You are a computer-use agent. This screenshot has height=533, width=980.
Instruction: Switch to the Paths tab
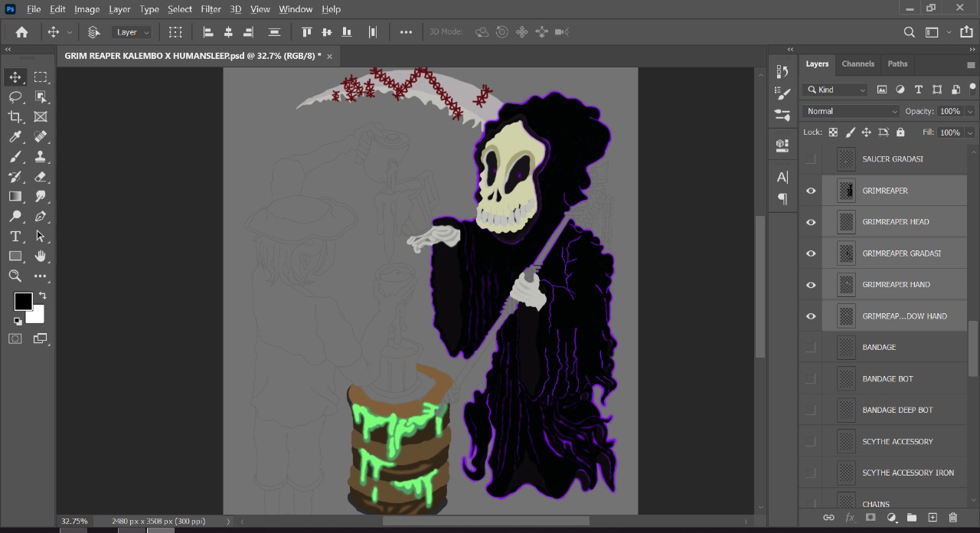(897, 64)
